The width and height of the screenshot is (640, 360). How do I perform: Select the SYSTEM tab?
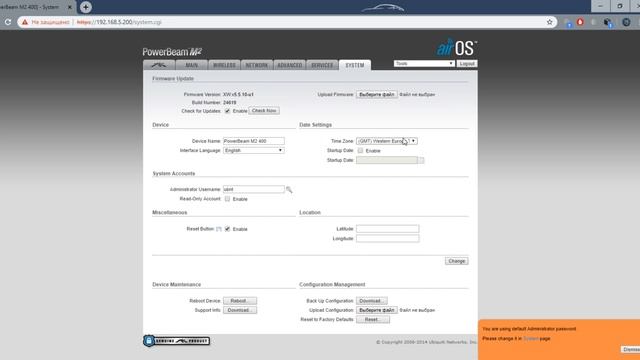point(355,65)
